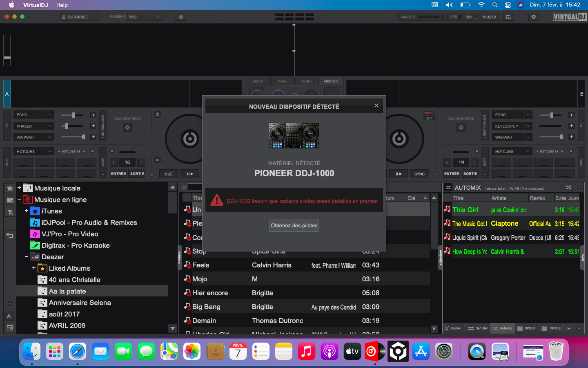Toggle VINYLE mode on right deck
This screenshot has width=588, height=368.
point(429,113)
